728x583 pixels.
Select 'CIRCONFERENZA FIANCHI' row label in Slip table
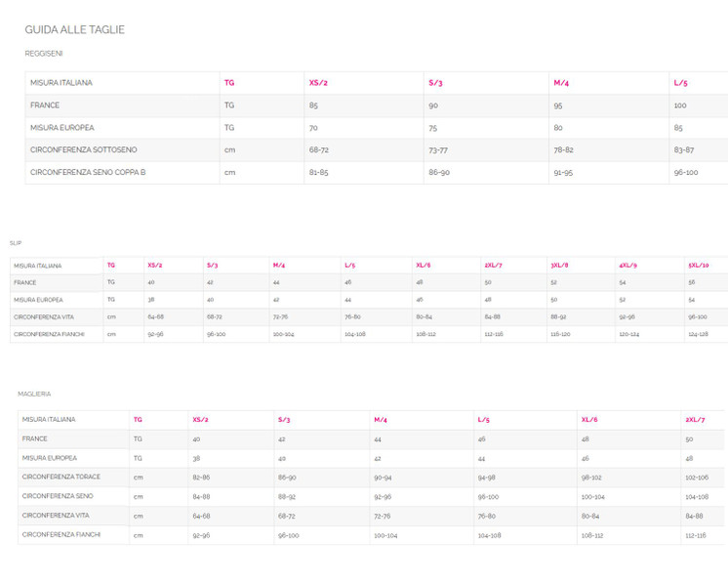tap(49, 334)
